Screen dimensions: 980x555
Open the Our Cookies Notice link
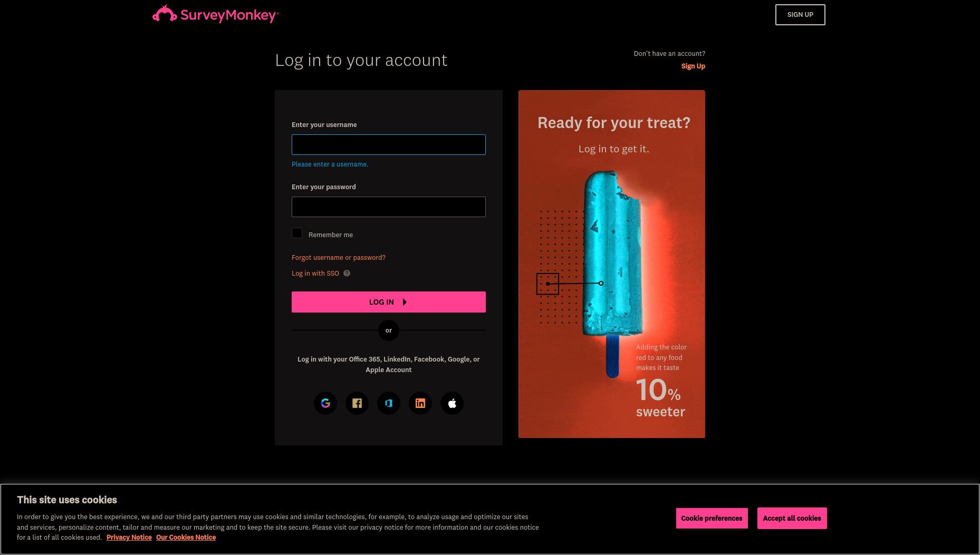click(x=186, y=538)
